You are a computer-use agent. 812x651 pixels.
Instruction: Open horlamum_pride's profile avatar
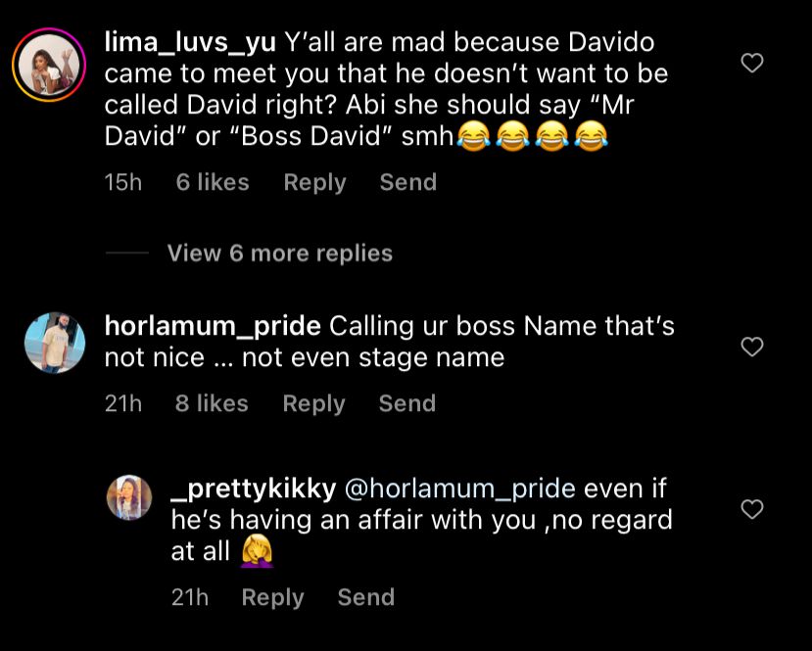(x=55, y=343)
